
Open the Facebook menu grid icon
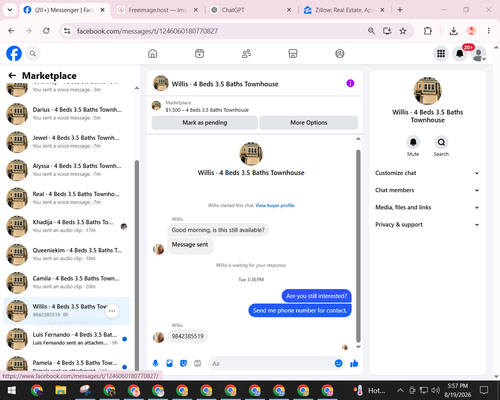pos(441,54)
